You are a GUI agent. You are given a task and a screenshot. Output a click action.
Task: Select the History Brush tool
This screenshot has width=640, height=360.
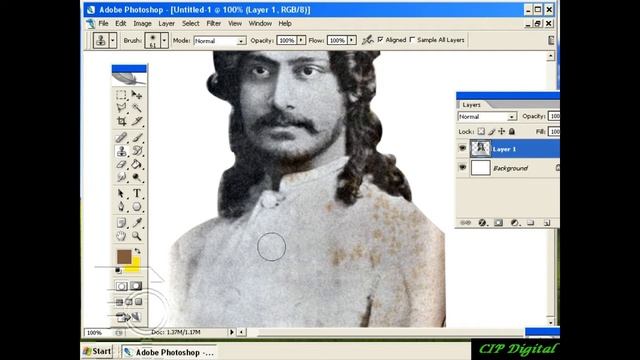(x=137, y=151)
